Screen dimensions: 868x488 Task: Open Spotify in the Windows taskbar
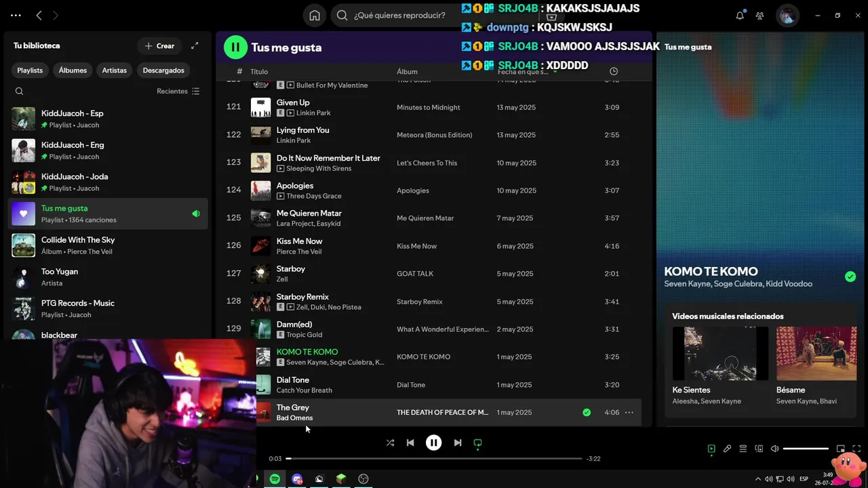(275, 479)
